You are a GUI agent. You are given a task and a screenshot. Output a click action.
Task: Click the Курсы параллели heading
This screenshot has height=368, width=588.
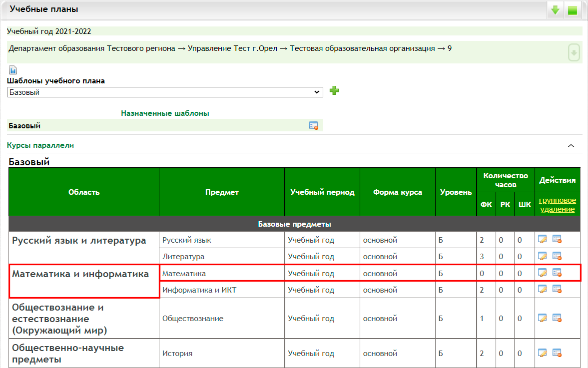point(40,145)
